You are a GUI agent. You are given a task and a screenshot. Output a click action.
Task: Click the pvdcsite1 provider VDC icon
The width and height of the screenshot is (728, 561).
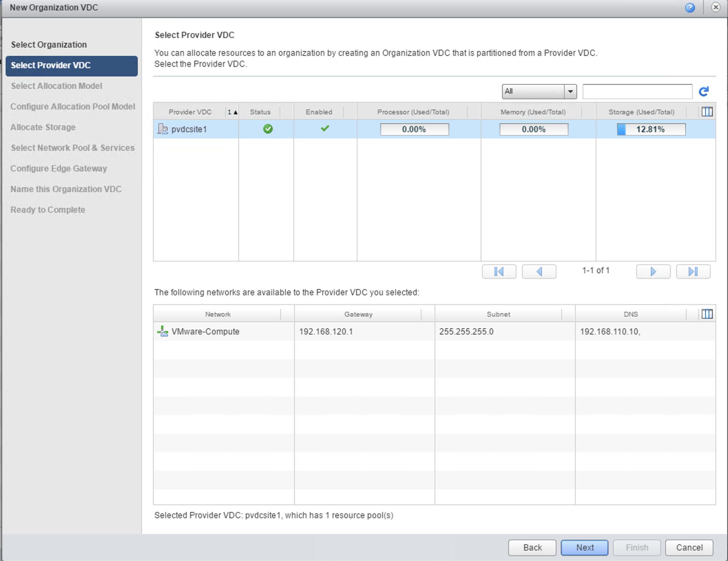(163, 129)
